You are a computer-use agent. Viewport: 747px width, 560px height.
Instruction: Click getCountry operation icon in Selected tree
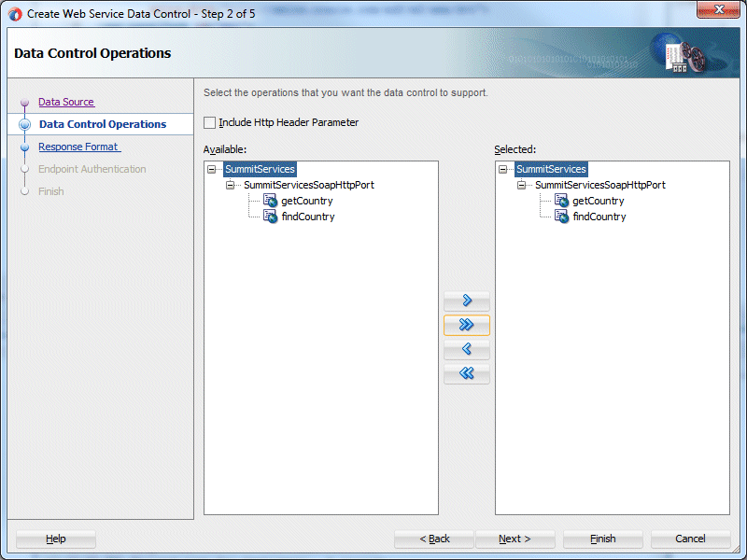pyautogui.click(x=561, y=201)
